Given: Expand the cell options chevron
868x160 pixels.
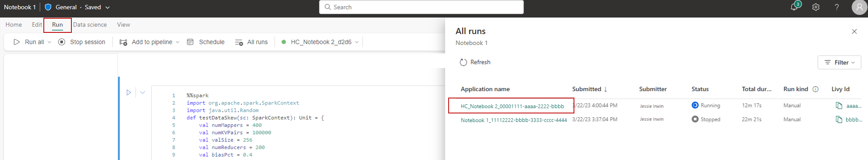Looking at the screenshot, I should pyautogui.click(x=142, y=92).
